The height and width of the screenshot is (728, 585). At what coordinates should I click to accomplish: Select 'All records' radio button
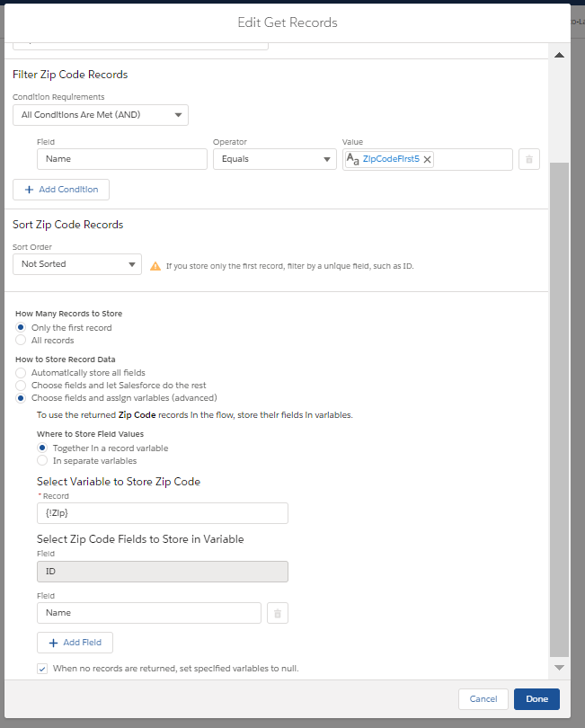[x=22, y=341]
